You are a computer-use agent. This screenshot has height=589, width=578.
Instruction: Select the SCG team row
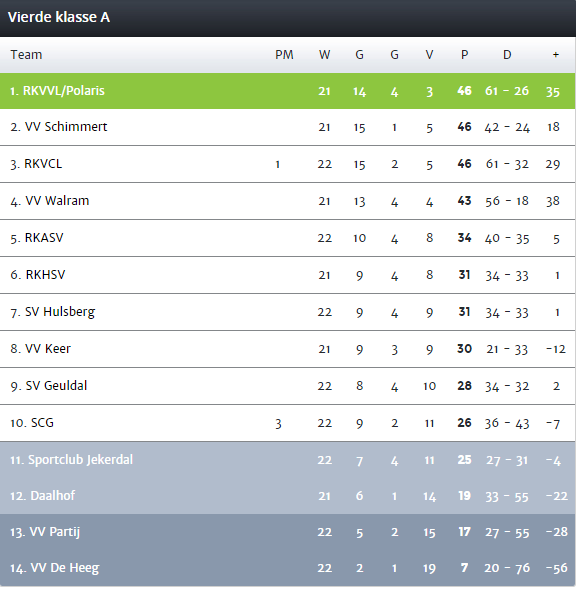[x=288, y=423]
